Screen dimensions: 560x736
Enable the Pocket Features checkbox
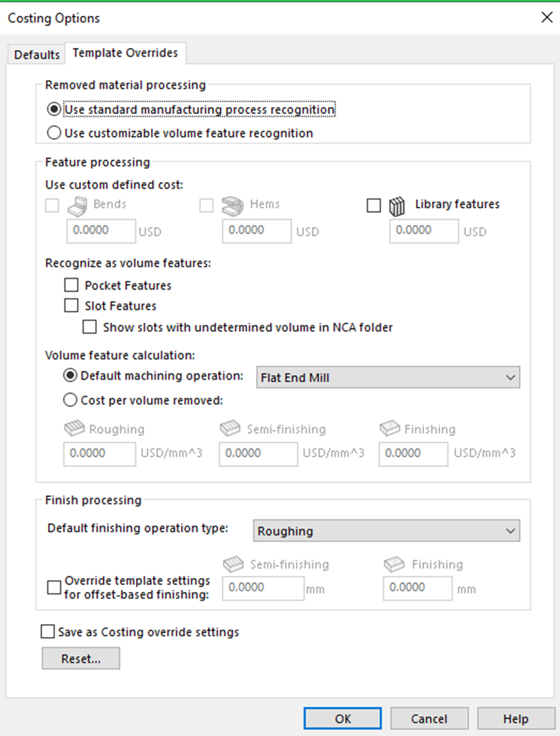[x=71, y=285]
